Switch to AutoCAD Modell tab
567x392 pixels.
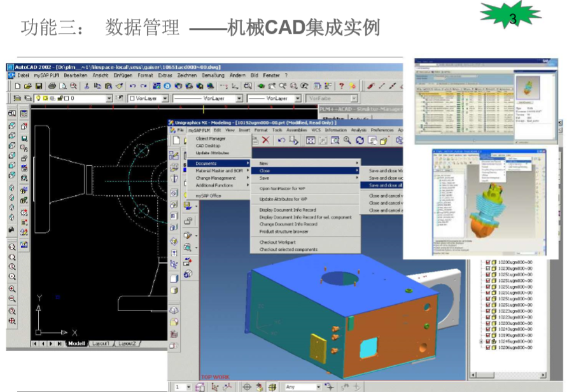point(76,344)
